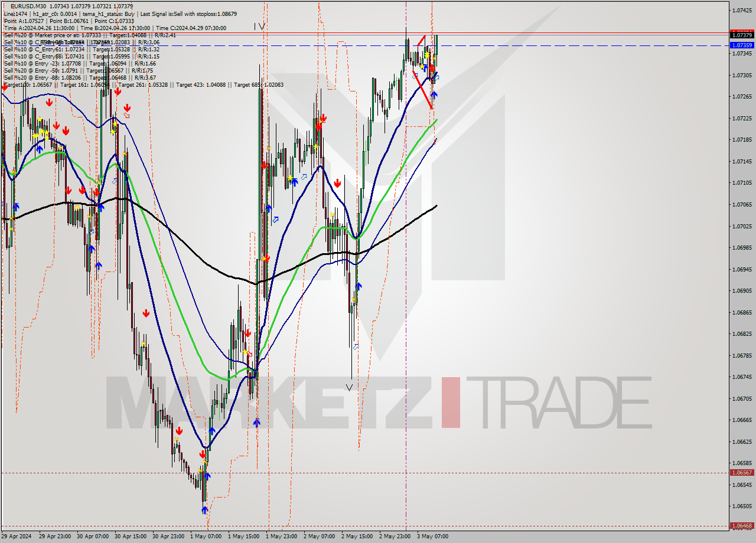Click the 1.07105 price axis label
Image resolution: width=756 pixels, height=543 pixels.
[x=742, y=183]
